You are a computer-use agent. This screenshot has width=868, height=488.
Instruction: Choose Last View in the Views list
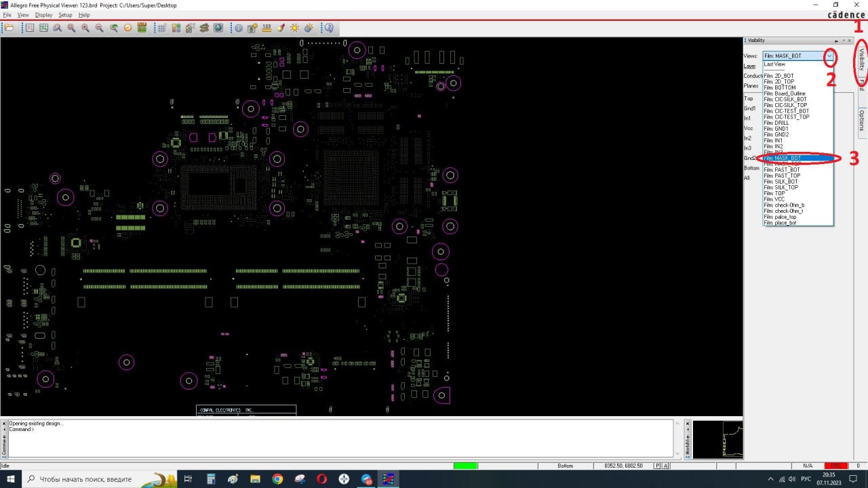tap(774, 64)
